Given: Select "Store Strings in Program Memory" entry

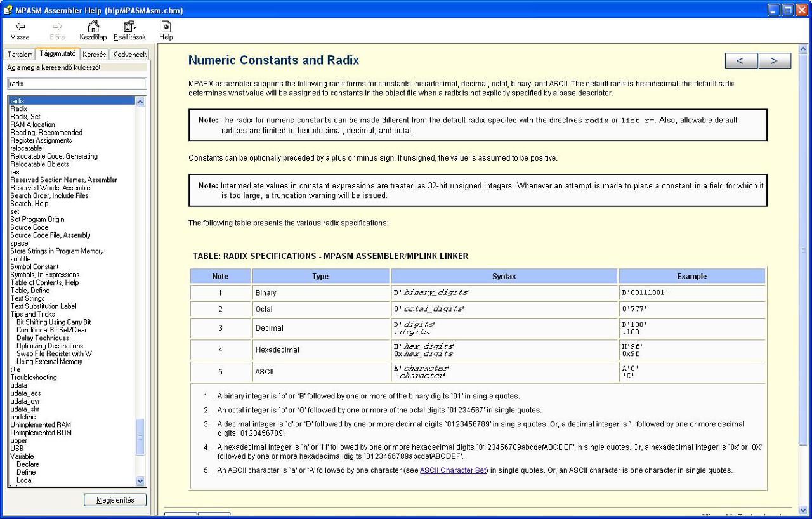Looking at the screenshot, I should (x=57, y=251).
